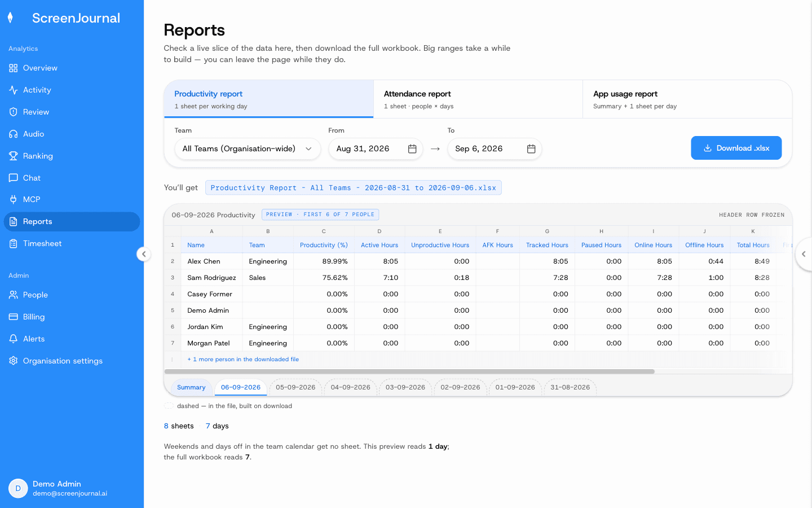Click the '+ 1 more person in the downloaded file' link
The width and height of the screenshot is (812, 508).
click(243, 360)
